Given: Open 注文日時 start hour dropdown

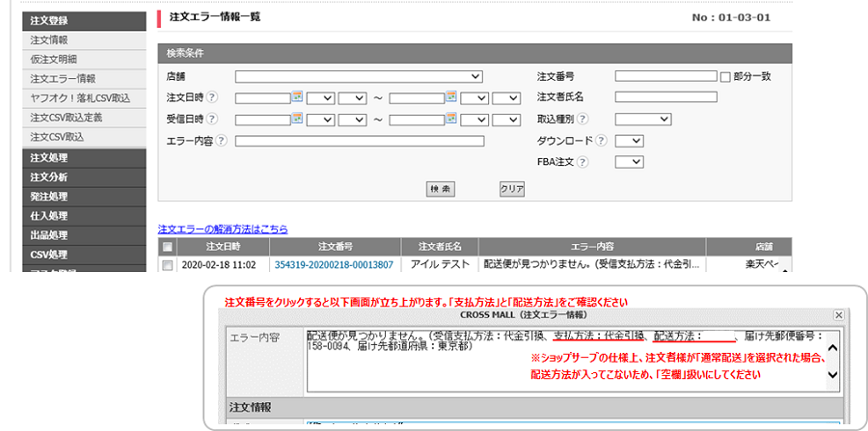Looking at the screenshot, I should point(320,98).
